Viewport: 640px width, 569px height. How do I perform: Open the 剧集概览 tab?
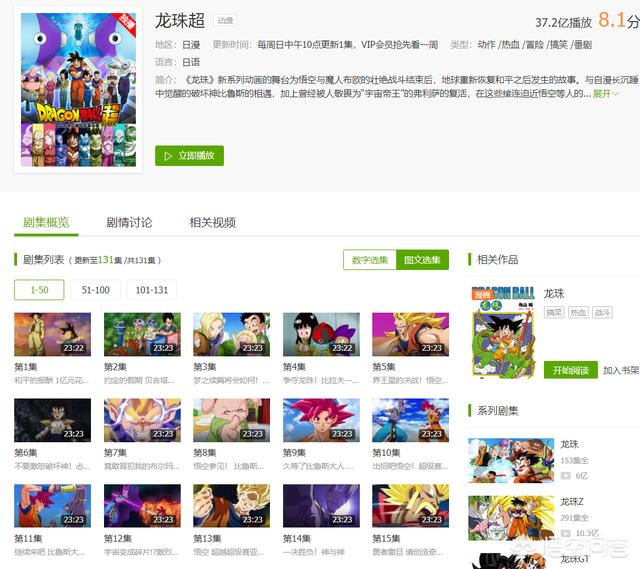pos(46,222)
